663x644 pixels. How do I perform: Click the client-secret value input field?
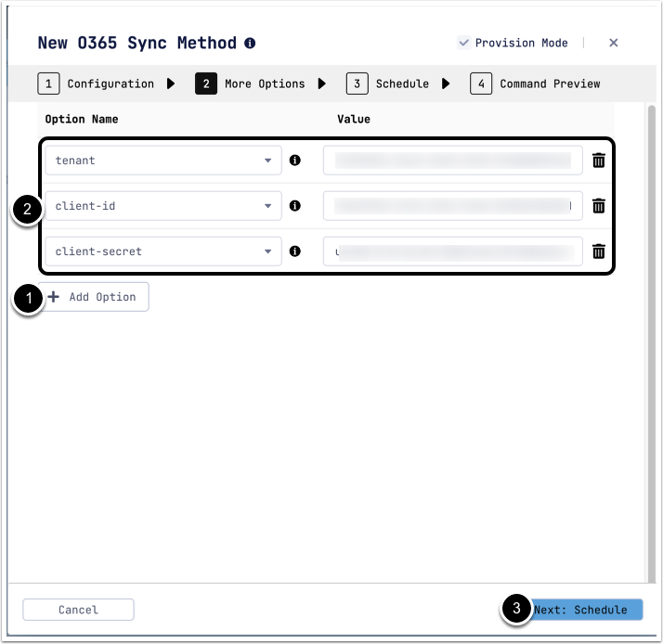click(x=453, y=251)
